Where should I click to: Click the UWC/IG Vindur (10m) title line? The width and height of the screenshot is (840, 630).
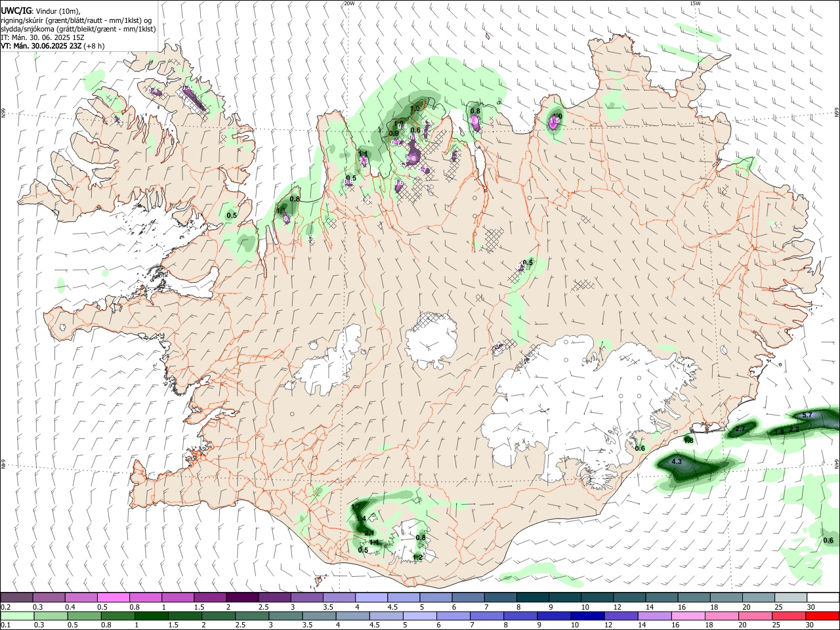[41, 11]
